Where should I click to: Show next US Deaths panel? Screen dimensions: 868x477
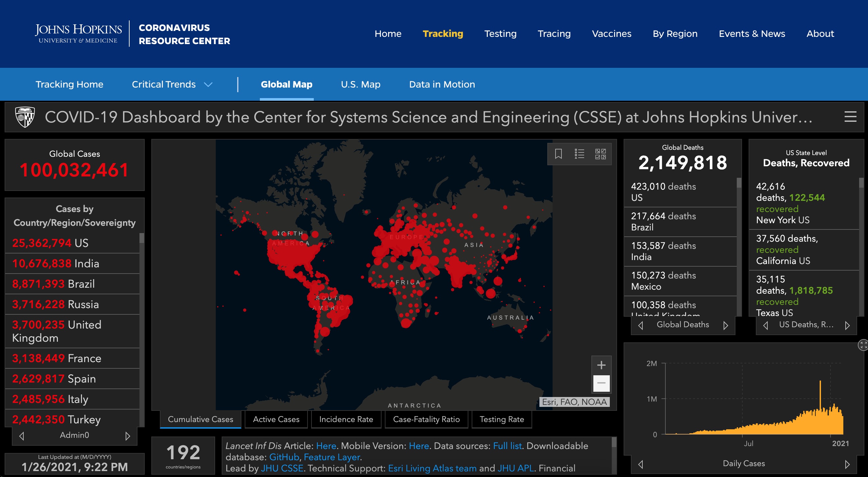click(x=847, y=325)
